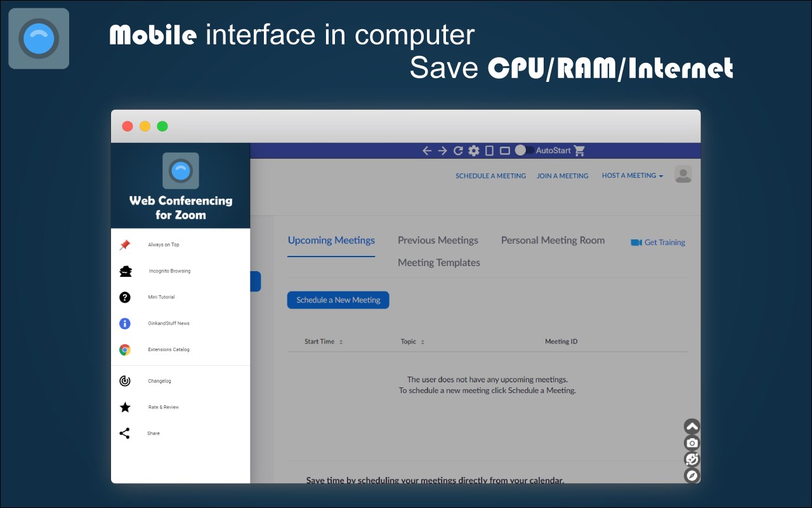Click the OinkandStuff News info icon
Screen dimensions: 812x508
[125, 323]
